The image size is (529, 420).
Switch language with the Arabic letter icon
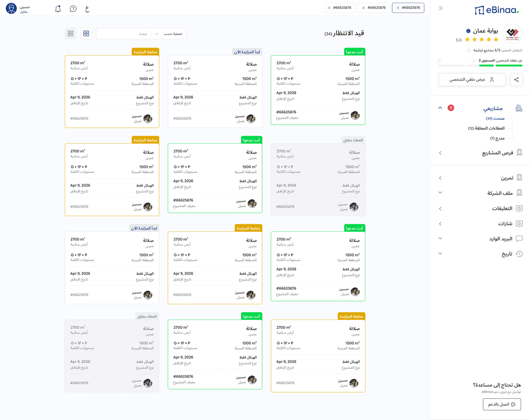pos(87,9)
